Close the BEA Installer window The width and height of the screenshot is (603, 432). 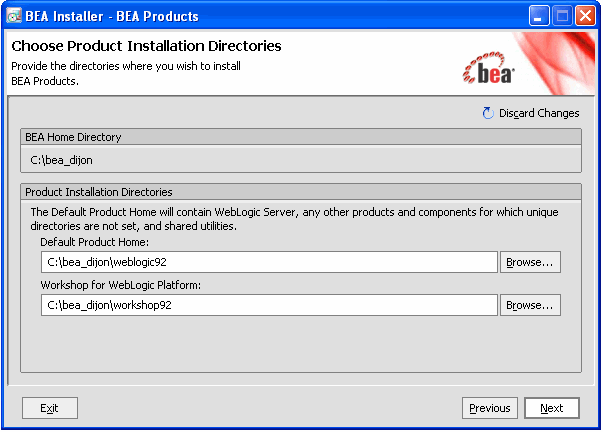[x=585, y=16]
